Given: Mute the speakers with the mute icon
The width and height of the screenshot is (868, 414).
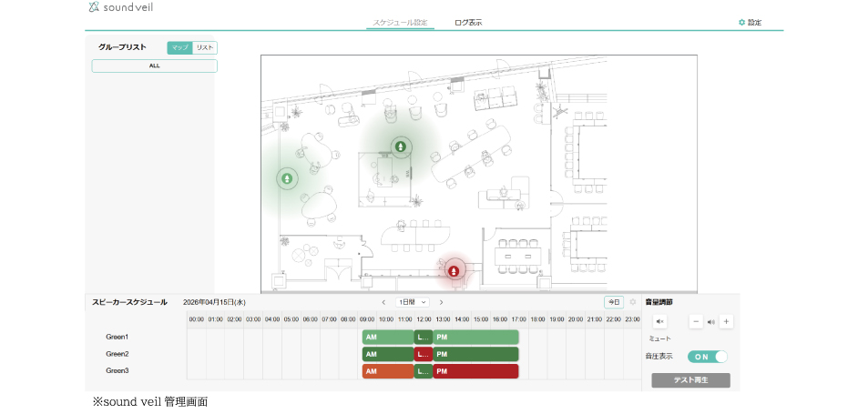Looking at the screenshot, I should (x=659, y=321).
